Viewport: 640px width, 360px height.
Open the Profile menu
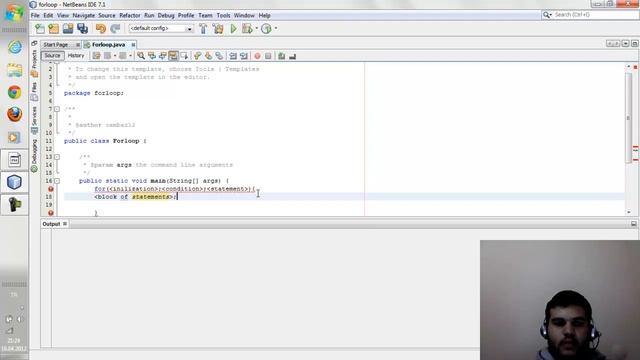186,16
